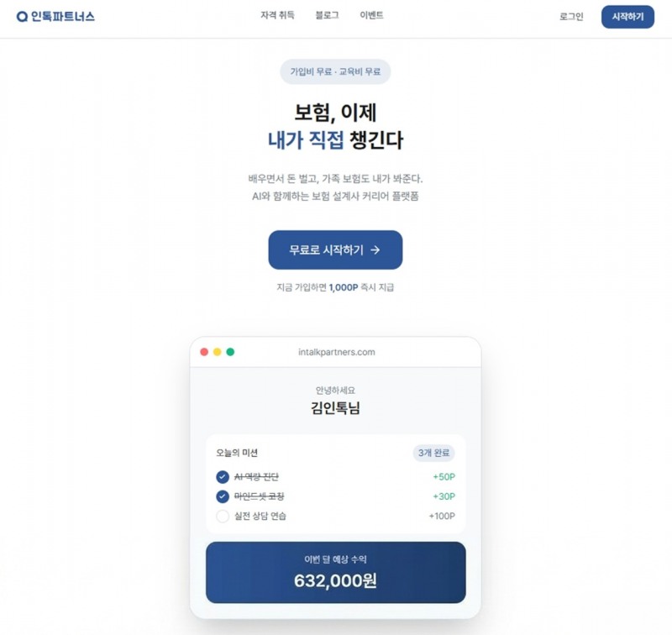Click the yellow traffic-light dot on the mockup window

point(216,352)
